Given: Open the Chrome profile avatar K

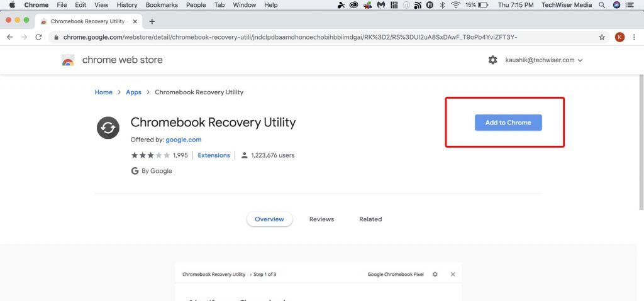Looking at the screenshot, I should click(619, 37).
